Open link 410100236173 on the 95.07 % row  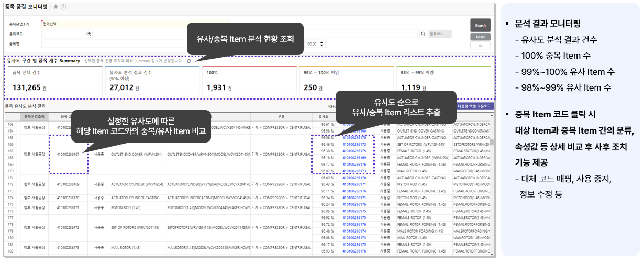tap(354, 171)
